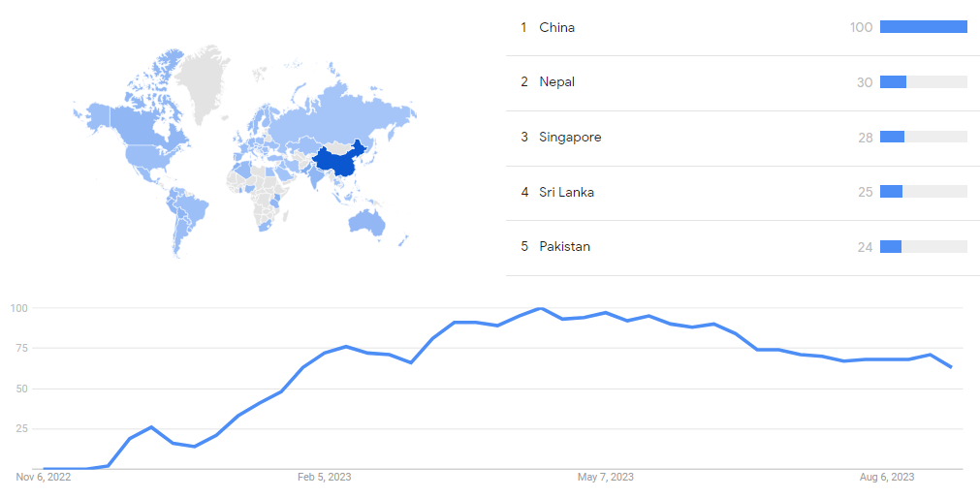The image size is (980, 498).
Task: Click Pakistan's interest bar showing 24
Action: tap(923, 247)
